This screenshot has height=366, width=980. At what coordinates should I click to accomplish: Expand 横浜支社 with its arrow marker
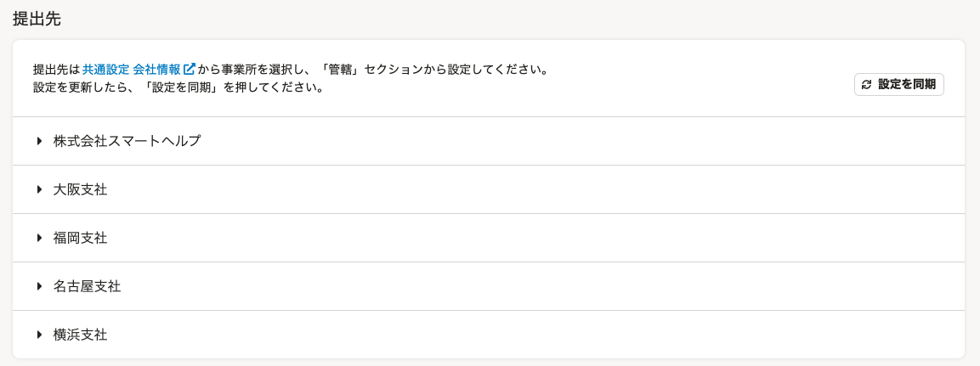[x=39, y=335]
